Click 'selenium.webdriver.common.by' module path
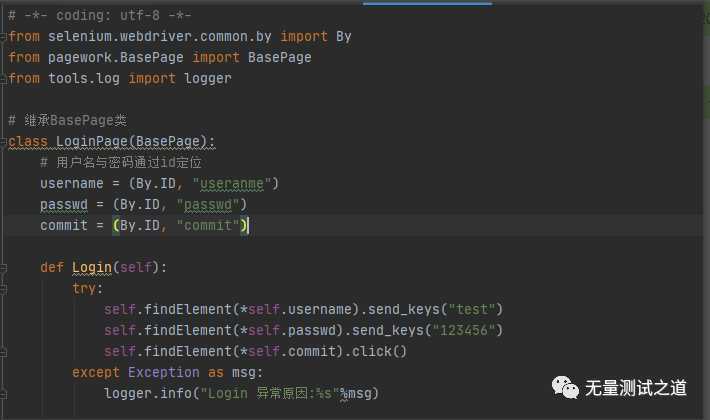The height and width of the screenshot is (420, 710). pos(159,37)
